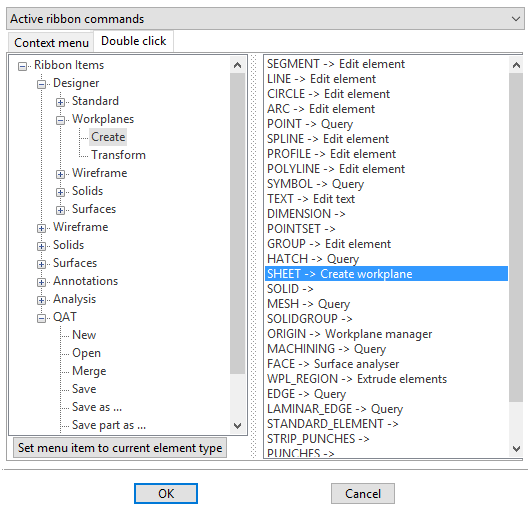Select the Merge item in QAT
Image resolution: width=529 pixels, height=511 pixels.
coord(89,371)
